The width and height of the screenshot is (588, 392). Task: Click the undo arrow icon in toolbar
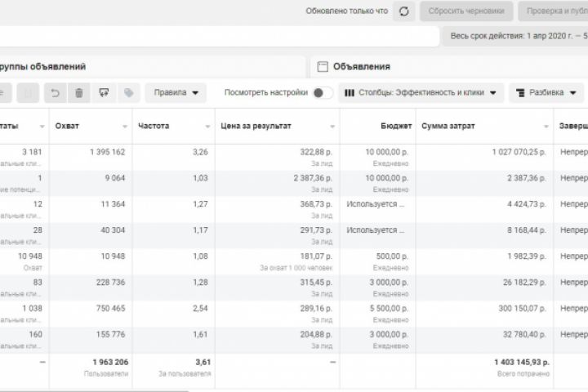[55, 93]
